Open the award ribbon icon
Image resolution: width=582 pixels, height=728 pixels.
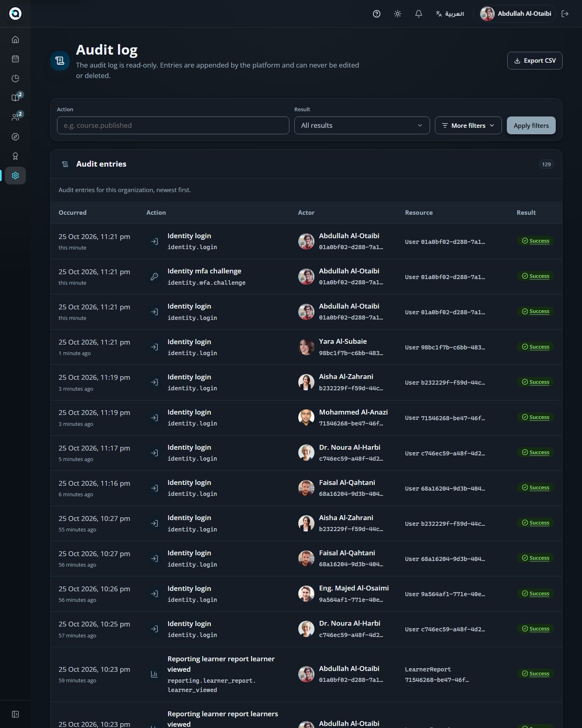click(15, 156)
